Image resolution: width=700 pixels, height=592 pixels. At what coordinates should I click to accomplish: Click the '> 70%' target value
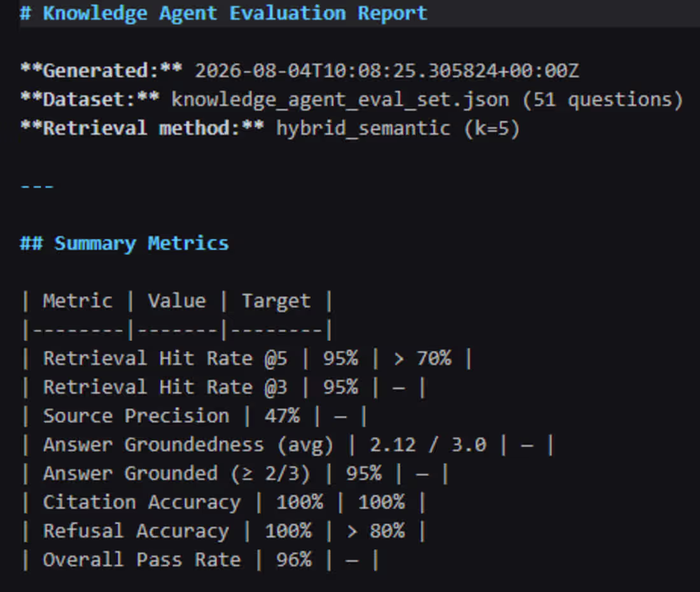click(x=423, y=359)
